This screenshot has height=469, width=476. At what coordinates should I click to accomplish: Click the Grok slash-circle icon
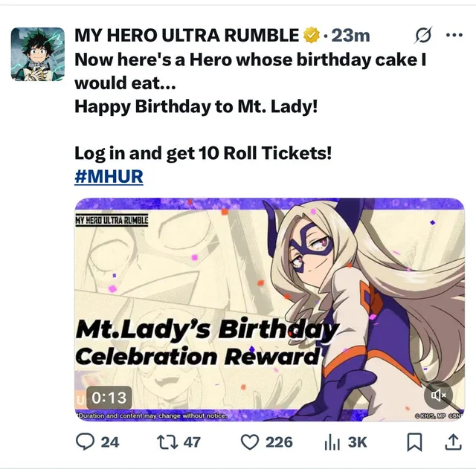click(x=423, y=35)
